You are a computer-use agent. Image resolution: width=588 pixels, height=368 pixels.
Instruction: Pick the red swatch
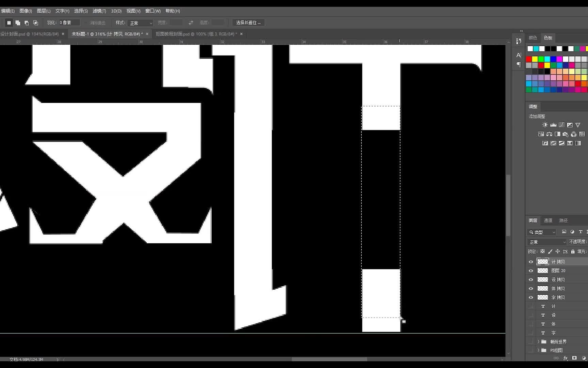529,59
